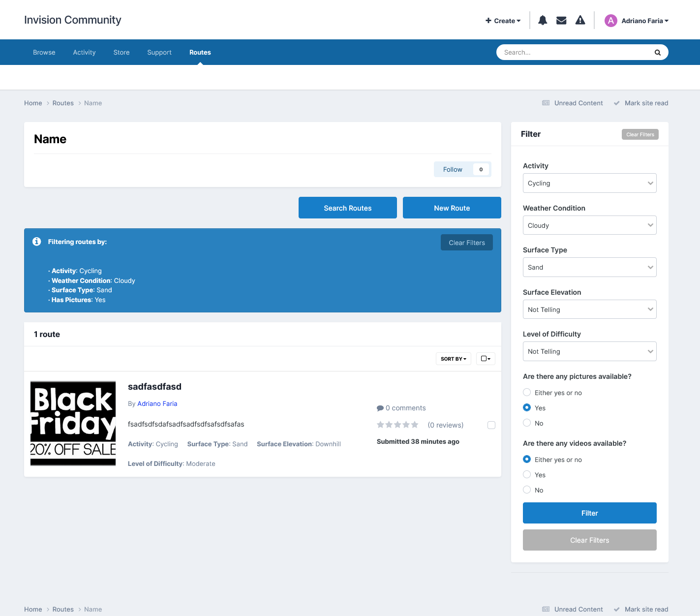Select "Yes" for videos available
700x616 pixels.
[527, 475]
